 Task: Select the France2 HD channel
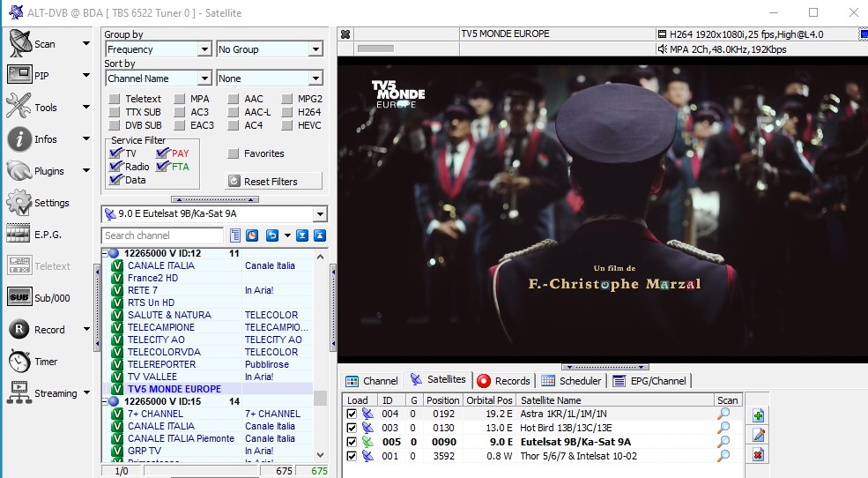[152, 278]
